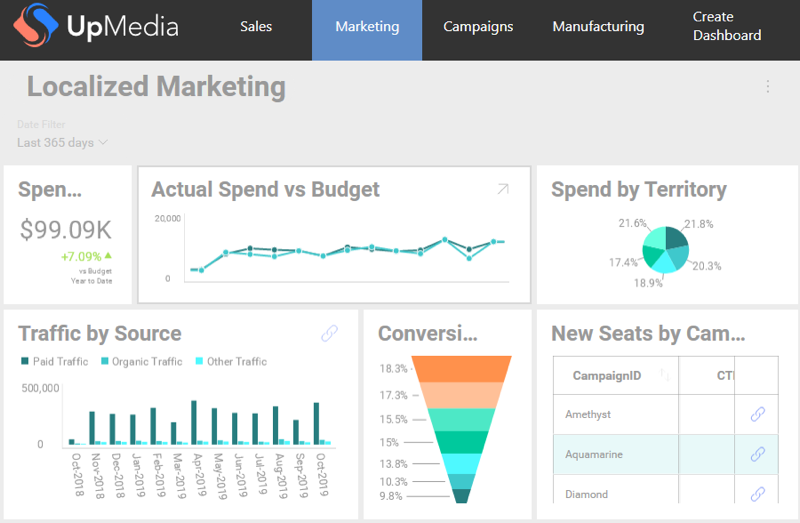Click the orange top funnel segment
Screen dimensions: 800x523
click(463, 368)
